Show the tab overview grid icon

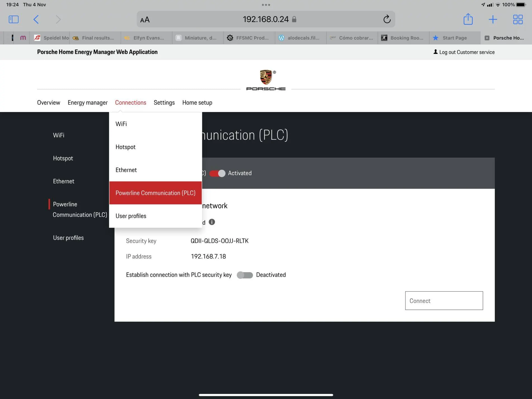pos(518,19)
